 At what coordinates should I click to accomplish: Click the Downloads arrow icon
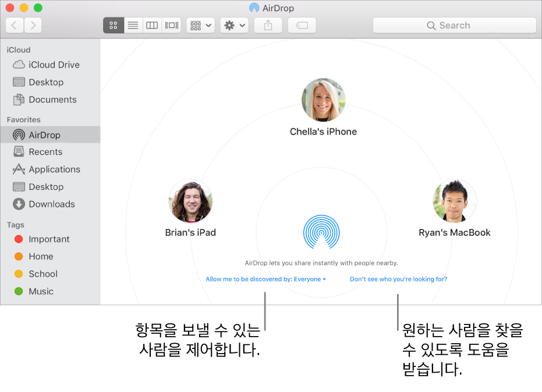pos(19,204)
